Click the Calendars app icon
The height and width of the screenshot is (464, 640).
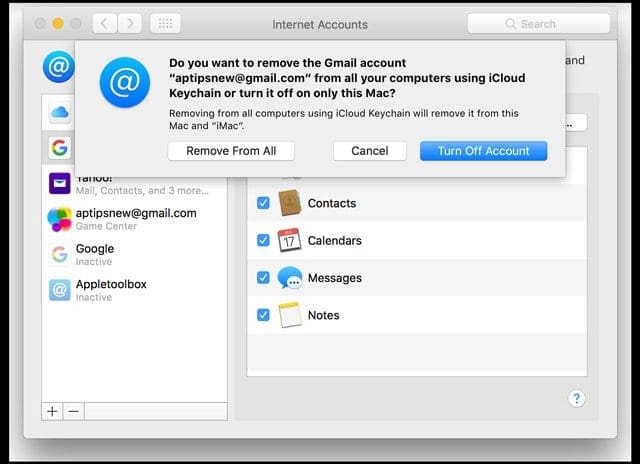click(x=289, y=240)
